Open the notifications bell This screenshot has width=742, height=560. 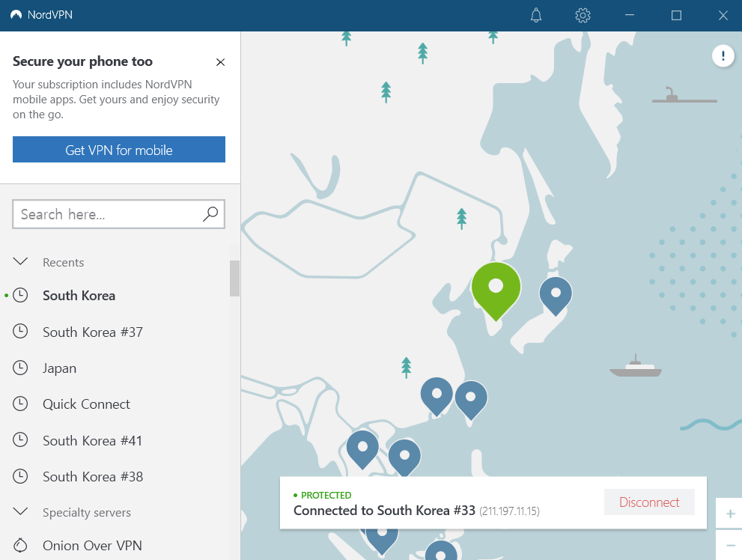[x=535, y=15]
